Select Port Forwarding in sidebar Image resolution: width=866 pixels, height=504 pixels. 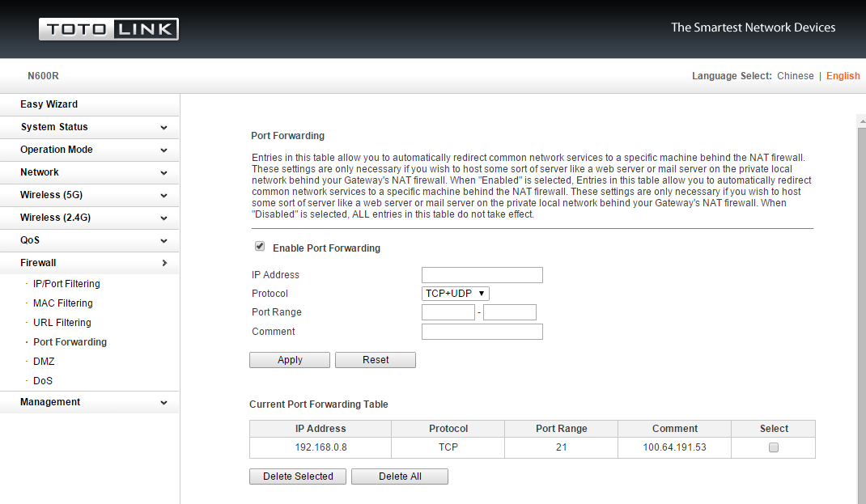(x=70, y=341)
